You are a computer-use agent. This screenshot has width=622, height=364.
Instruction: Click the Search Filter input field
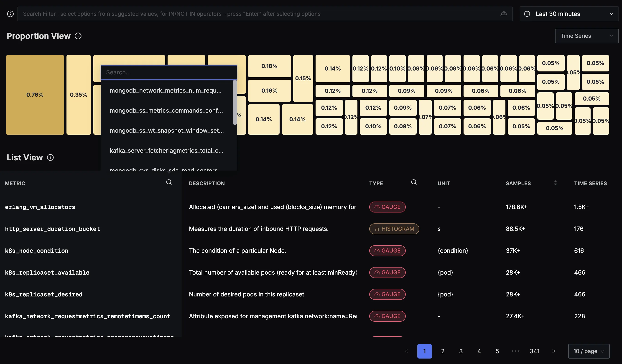point(265,14)
